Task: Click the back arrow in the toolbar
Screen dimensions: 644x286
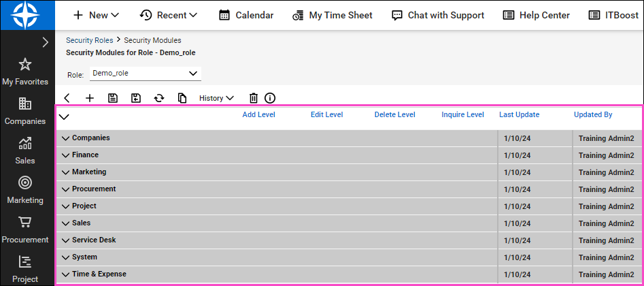Action: pyautogui.click(x=67, y=98)
